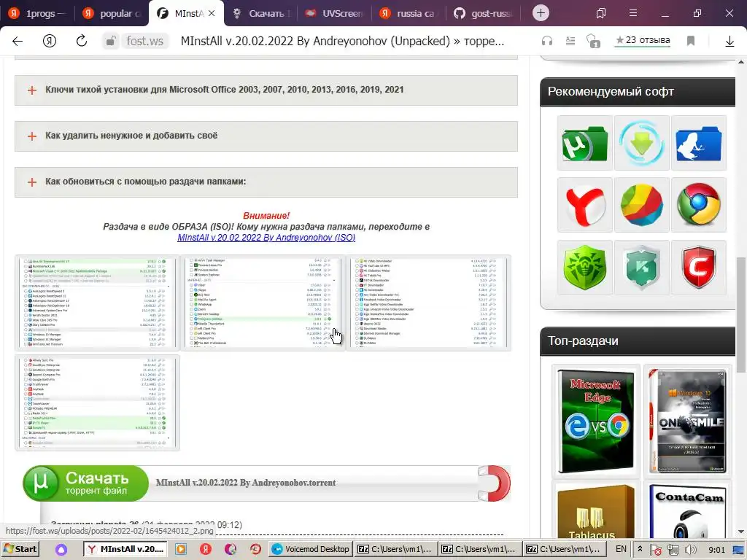Show hidden tray icons arrow
Screen dimensions: 747x560
click(640, 549)
